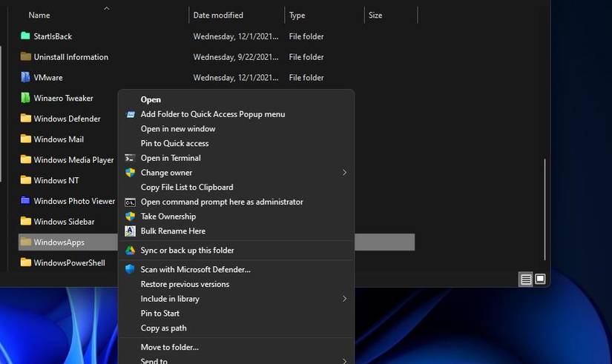This screenshot has height=364, width=612.
Task: Switch to details view layout icon
Action: tap(526, 279)
